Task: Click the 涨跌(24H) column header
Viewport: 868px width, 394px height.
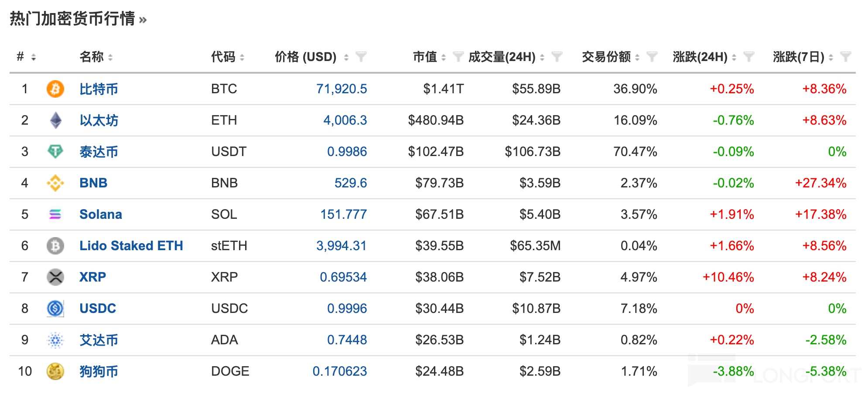Action: [x=700, y=57]
